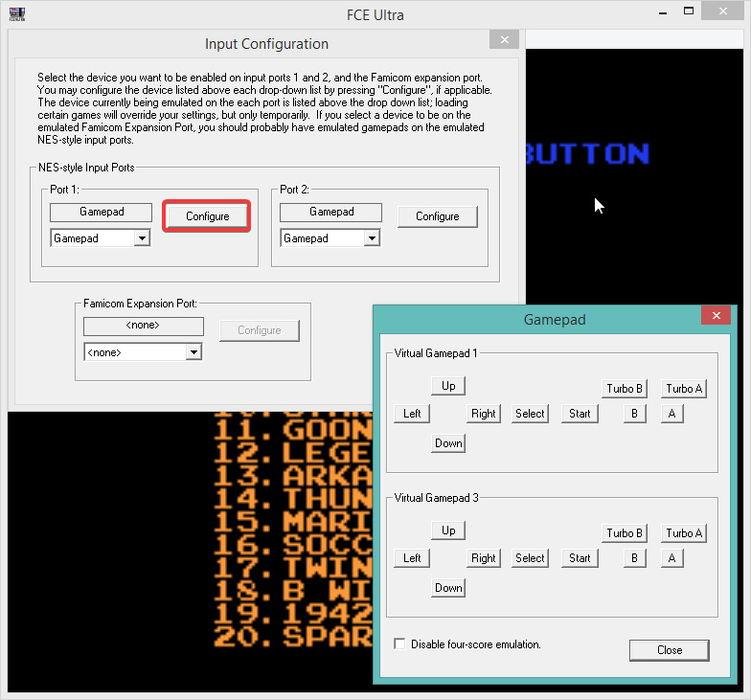
Task: Map the Up button for Virtual Gamepad 3
Action: pos(448,531)
